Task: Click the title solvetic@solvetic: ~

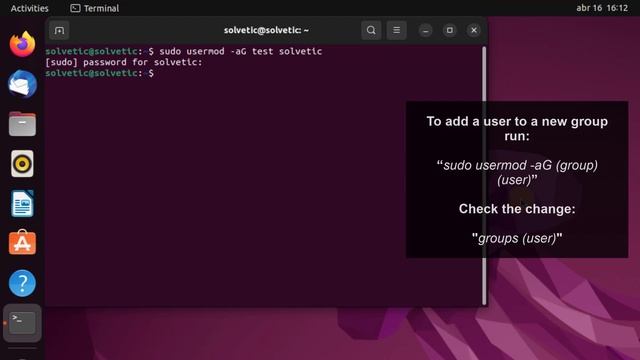Action: tap(266, 30)
